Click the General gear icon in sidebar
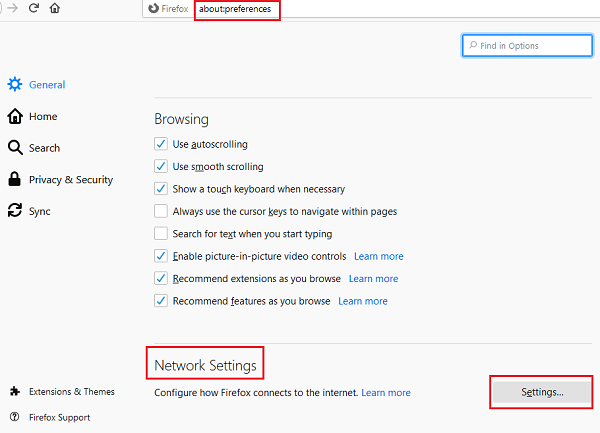Viewport: 600px width, 433px height. [x=15, y=85]
